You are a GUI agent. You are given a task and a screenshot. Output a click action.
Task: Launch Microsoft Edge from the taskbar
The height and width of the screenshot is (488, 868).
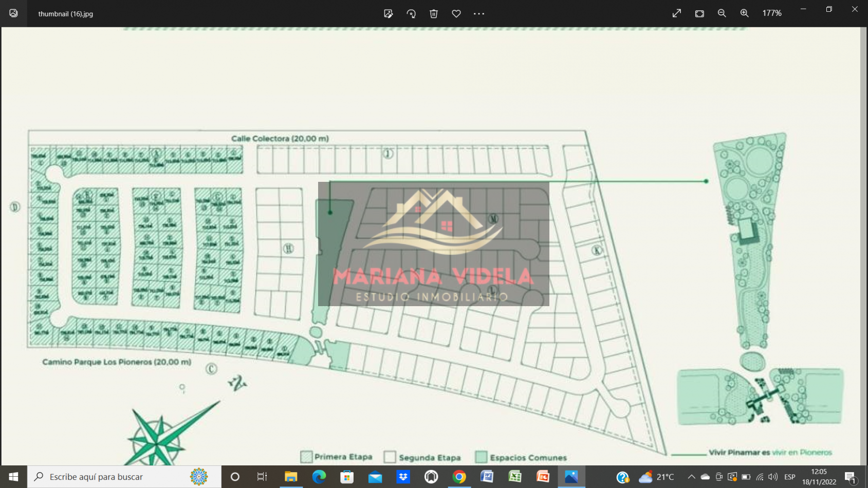tap(319, 477)
